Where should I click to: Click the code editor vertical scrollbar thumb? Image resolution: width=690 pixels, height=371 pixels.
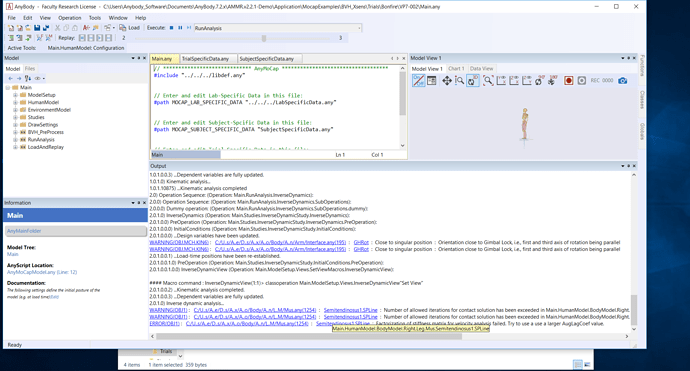403,93
